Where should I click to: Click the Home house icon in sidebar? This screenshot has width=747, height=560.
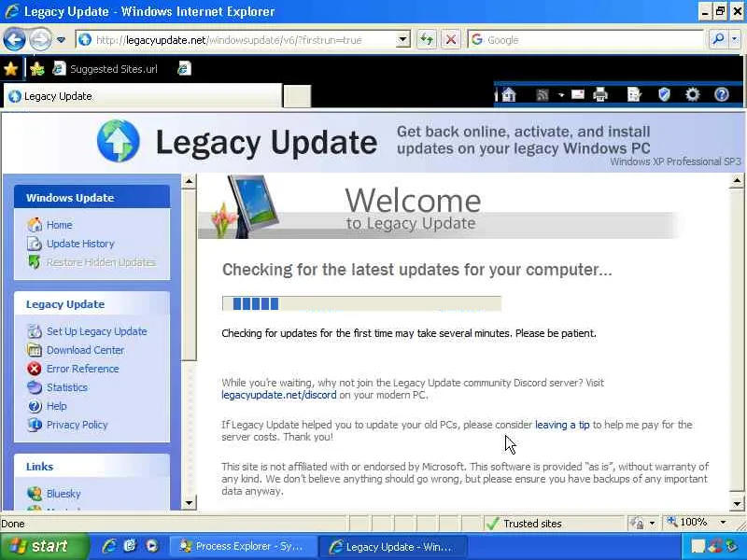click(x=35, y=225)
